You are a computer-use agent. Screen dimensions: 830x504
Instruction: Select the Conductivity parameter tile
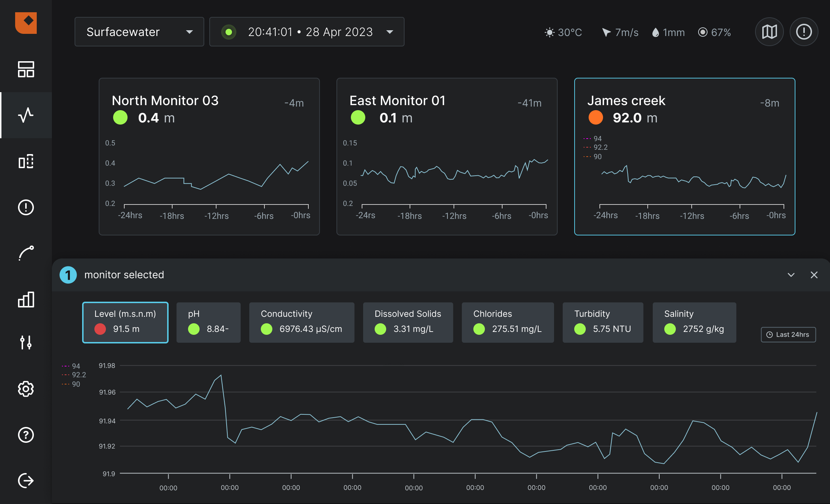pyautogui.click(x=302, y=322)
